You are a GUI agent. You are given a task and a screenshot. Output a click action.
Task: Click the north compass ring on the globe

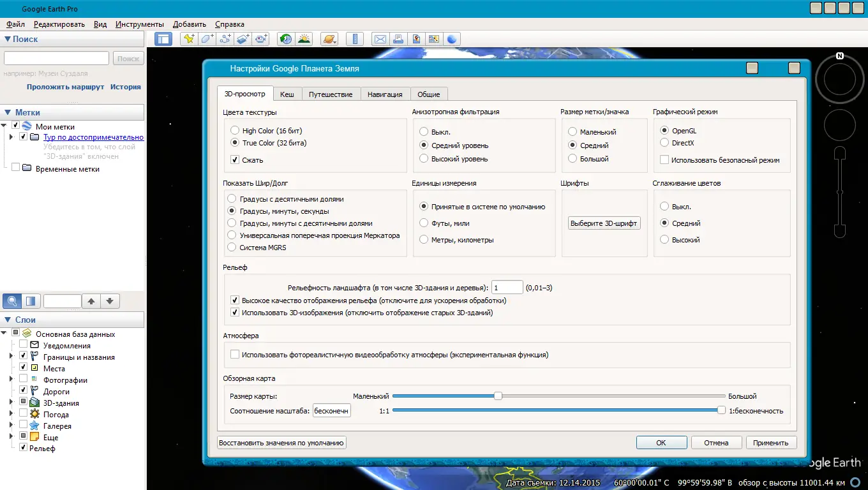(x=840, y=80)
